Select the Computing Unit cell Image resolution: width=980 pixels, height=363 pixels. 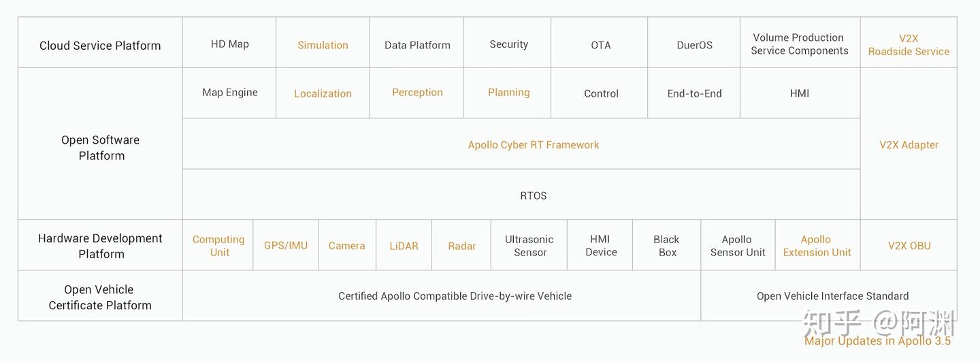[x=218, y=246]
